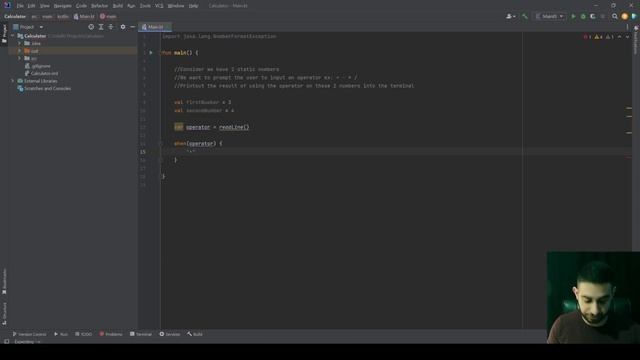Toggle the Project tool window side tab
This screenshot has width=640, height=360.
pyautogui.click(x=4, y=34)
